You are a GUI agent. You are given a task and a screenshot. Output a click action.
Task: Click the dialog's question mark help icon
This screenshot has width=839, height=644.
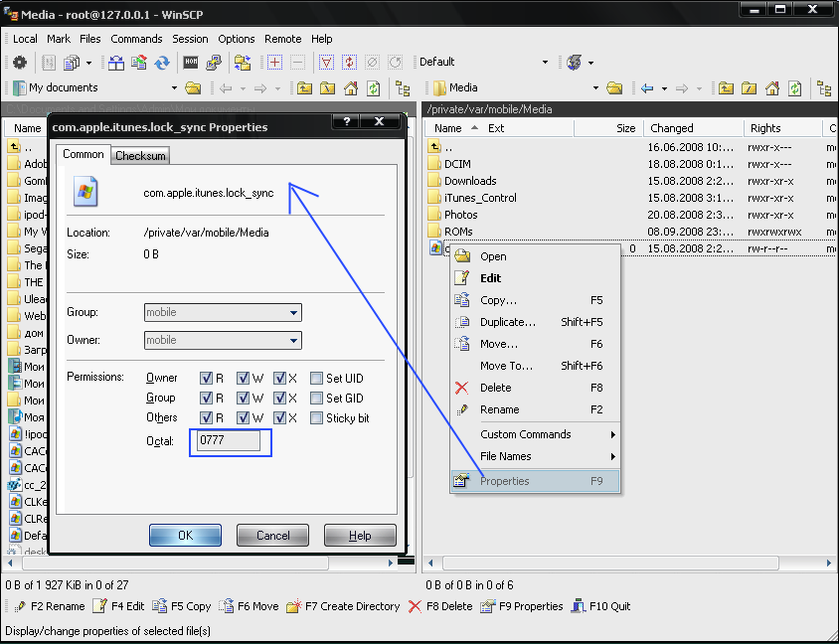(x=346, y=122)
